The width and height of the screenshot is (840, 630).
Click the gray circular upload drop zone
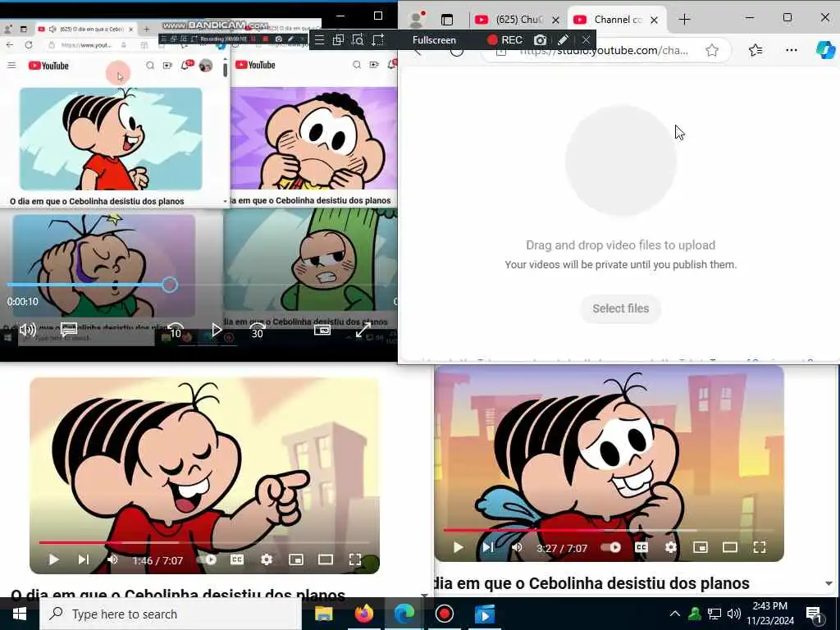[620, 161]
